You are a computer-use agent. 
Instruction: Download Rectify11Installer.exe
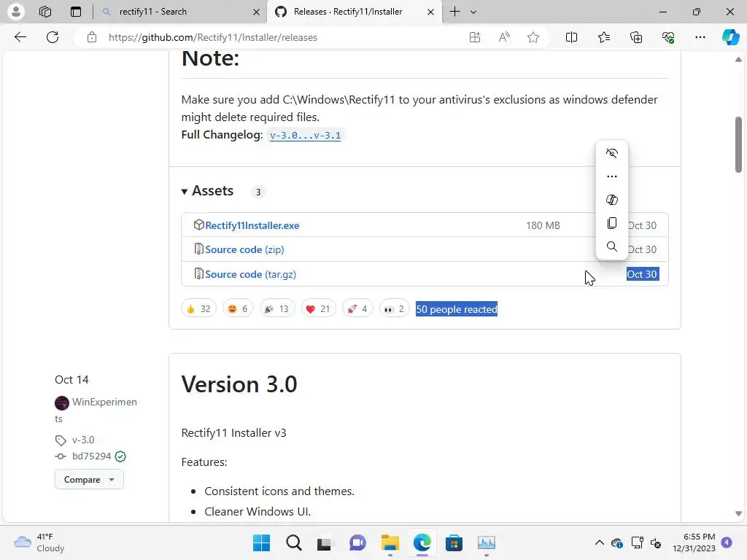coord(252,225)
